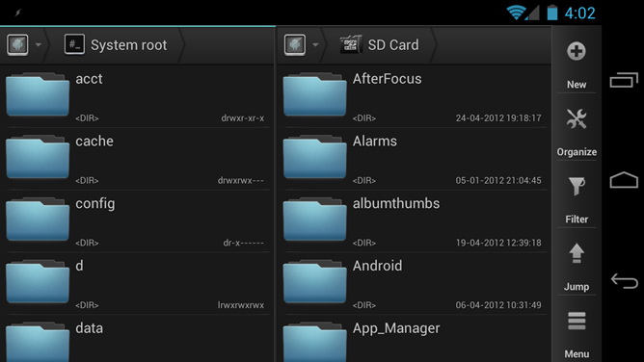Click date 06-04-2012 10:31:49 of Android
Screen dimensions: 644x362
pyautogui.click(x=498, y=305)
